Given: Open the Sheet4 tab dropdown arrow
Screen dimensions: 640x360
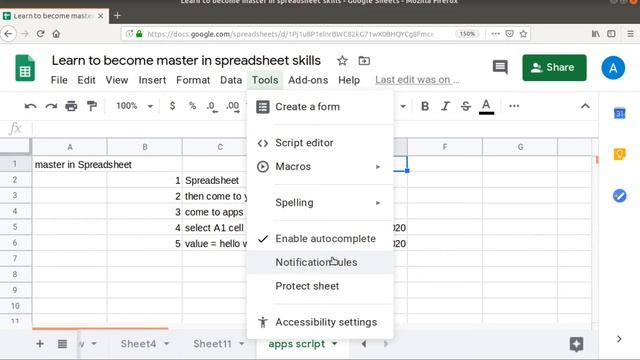Looking at the screenshot, I should (x=167, y=344).
